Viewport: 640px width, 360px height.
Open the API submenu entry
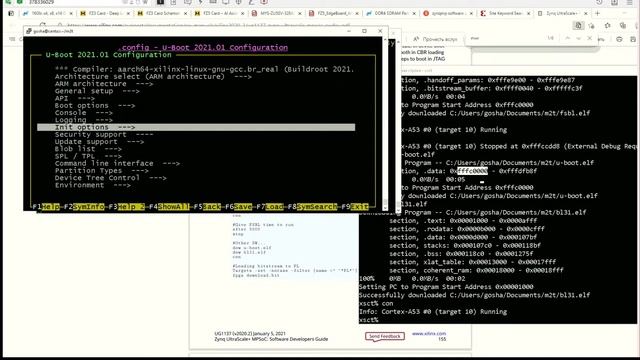click(75, 98)
